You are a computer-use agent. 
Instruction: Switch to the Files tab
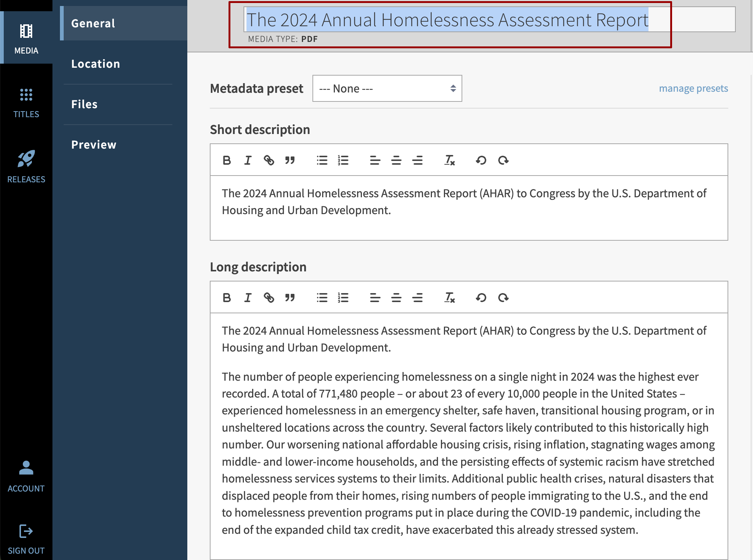84,104
